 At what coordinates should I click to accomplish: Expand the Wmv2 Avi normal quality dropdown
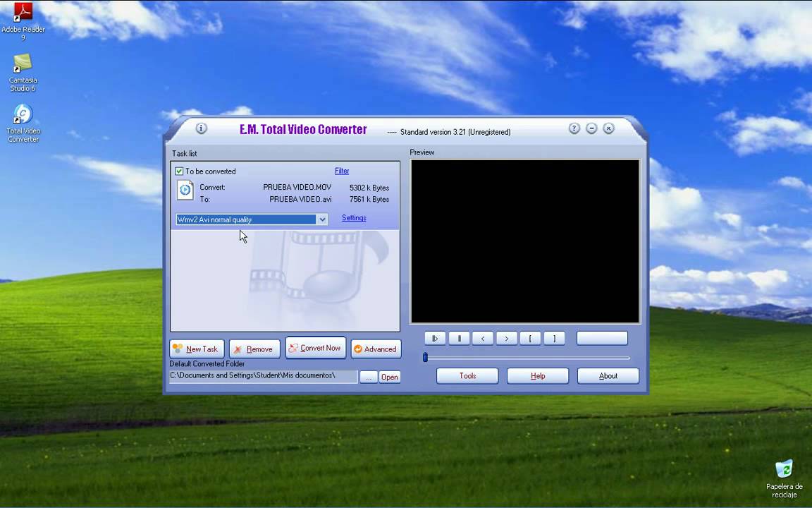point(322,219)
